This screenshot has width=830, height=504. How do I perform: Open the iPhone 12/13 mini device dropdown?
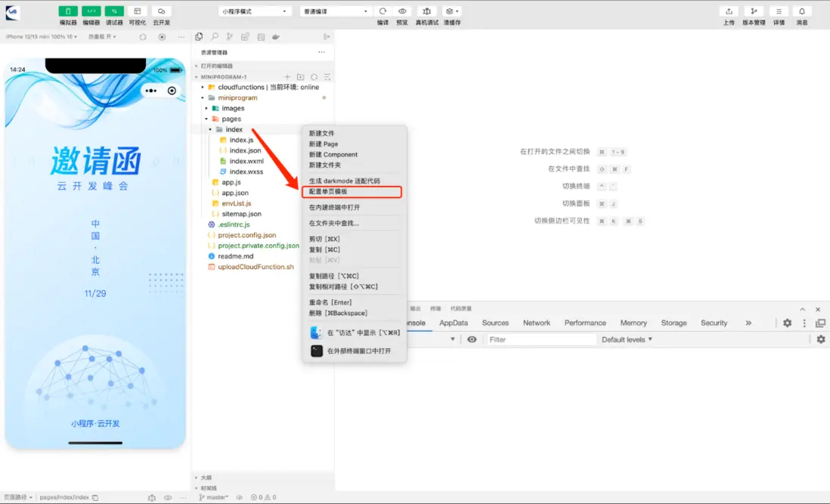[42, 36]
